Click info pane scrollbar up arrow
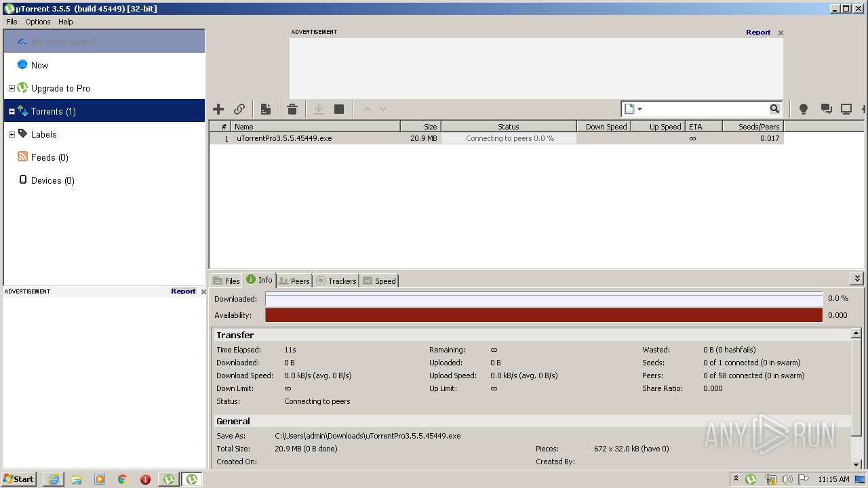868x488 pixels. click(x=856, y=333)
